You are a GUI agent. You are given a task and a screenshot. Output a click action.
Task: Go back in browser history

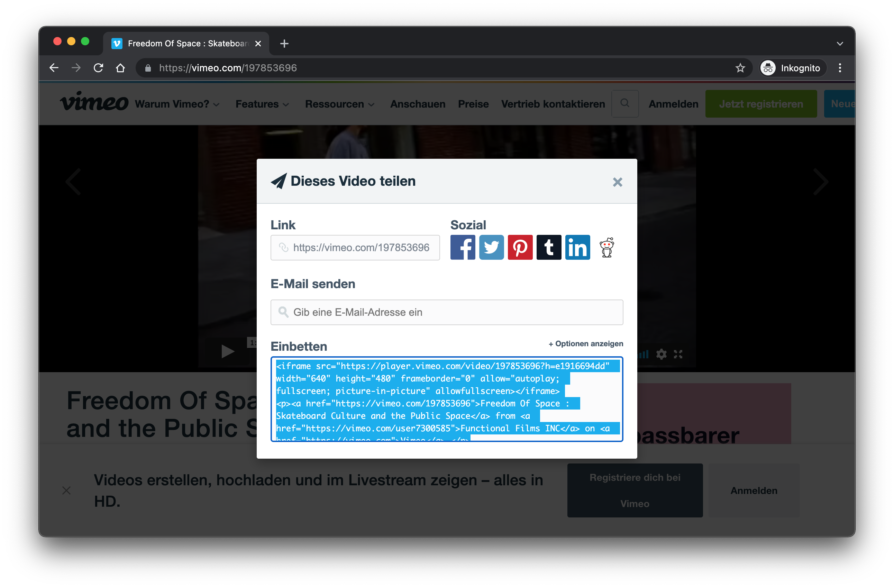(x=54, y=68)
